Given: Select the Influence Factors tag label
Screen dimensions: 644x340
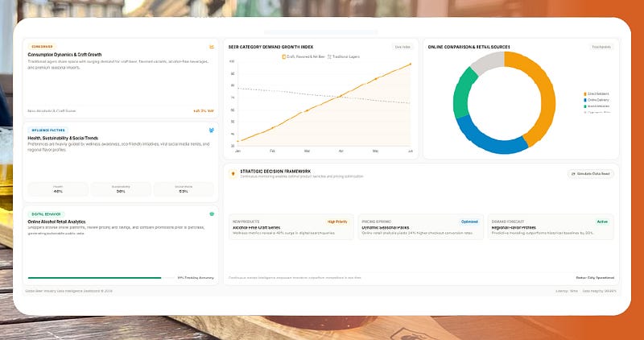Looking at the screenshot, I should [x=48, y=131].
